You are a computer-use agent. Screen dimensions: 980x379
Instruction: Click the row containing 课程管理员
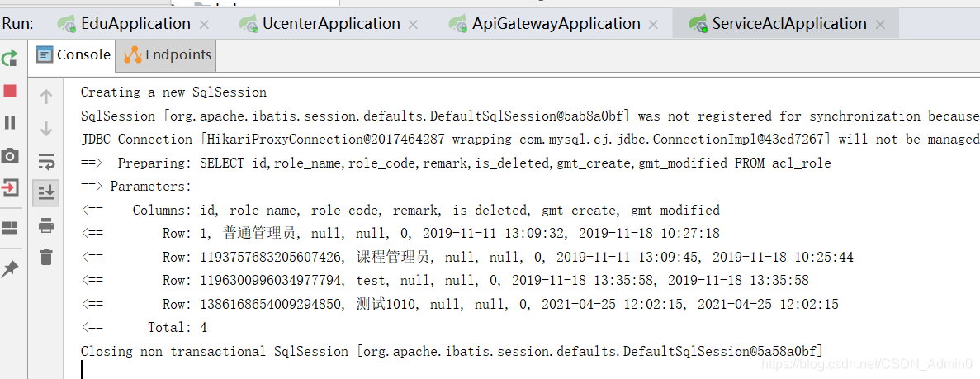[x=466, y=257]
